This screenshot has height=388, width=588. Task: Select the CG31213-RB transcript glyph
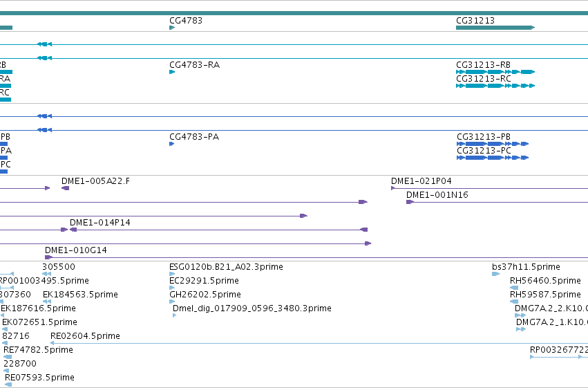(x=495, y=72)
